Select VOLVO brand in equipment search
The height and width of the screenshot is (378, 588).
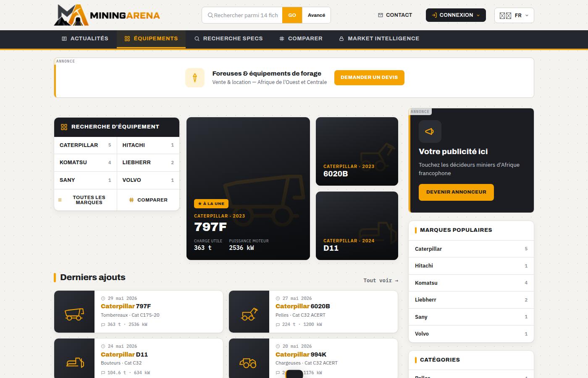pyautogui.click(x=148, y=180)
